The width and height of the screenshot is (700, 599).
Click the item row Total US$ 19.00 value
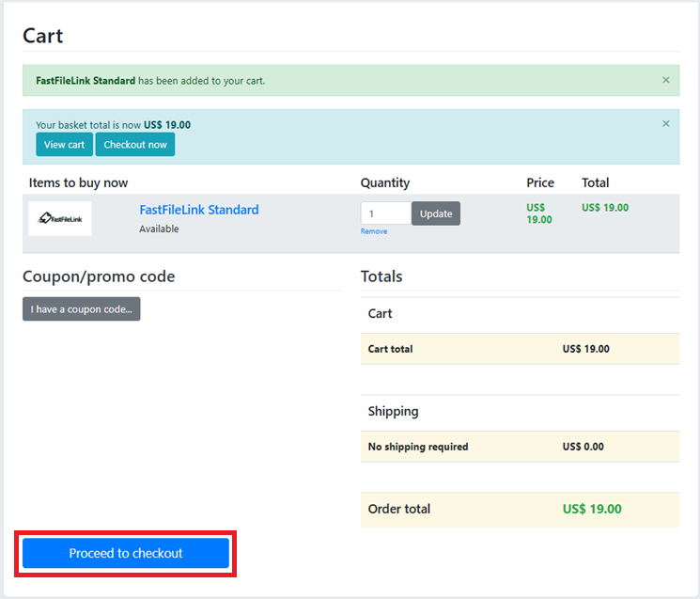605,208
